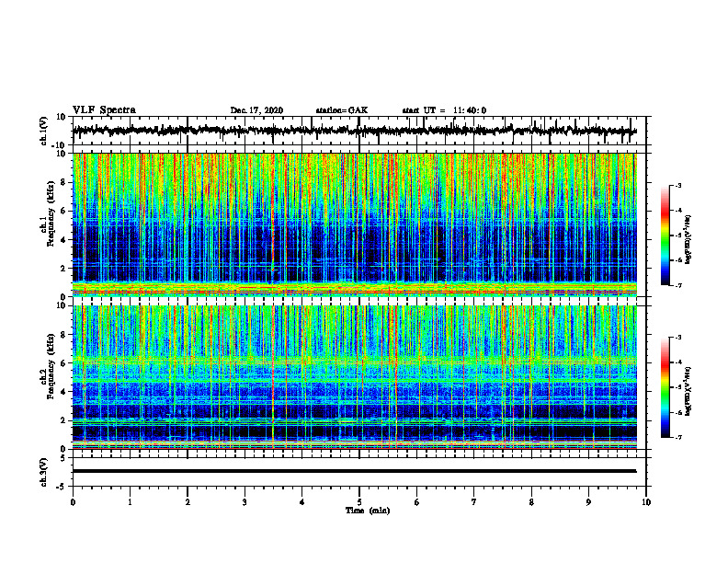Screen dimensions: 728x563
Task: Click the 2 kHz tick label of ch.2 spectrogram
Action: pyautogui.click(x=65, y=420)
